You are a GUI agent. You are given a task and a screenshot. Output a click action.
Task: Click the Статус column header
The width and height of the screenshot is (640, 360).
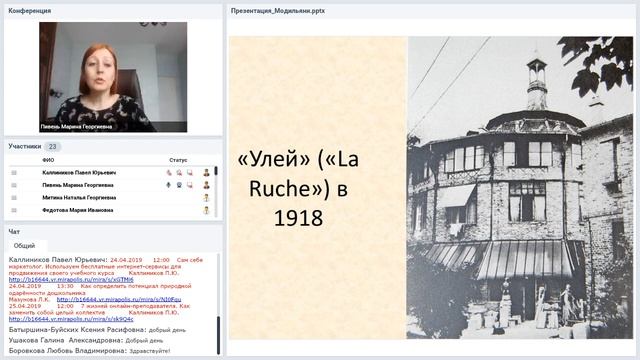click(x=178, y=160)
